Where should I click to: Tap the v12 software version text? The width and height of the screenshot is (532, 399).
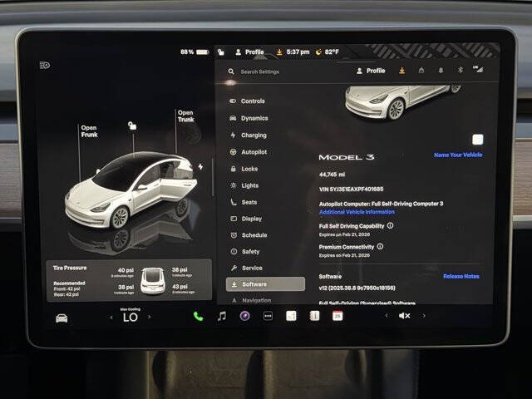click(357, 288)
